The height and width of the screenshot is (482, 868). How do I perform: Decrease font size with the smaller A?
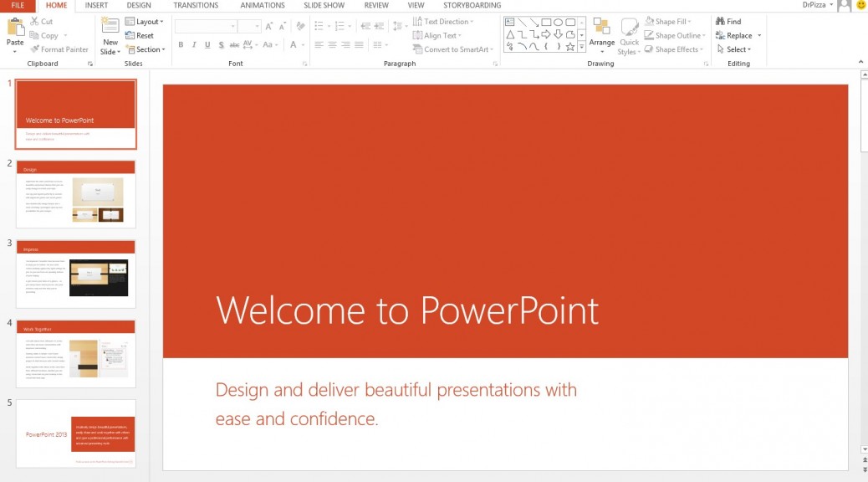click(x=283, y=26)
